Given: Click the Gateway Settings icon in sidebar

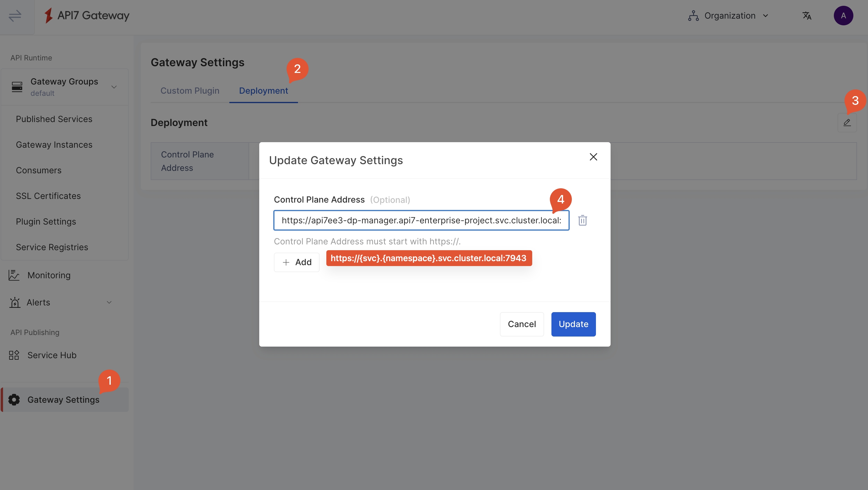Looking at the screenshot, I should pos(14,399).
